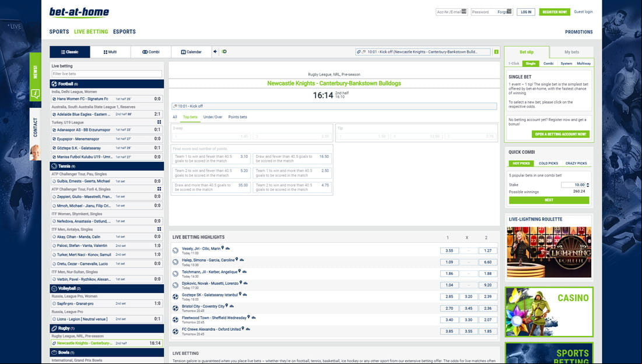Open Live-Lightning Roulette thumbnail
Image resolution: width=642 pixels, height=364 pixels.
549,252
